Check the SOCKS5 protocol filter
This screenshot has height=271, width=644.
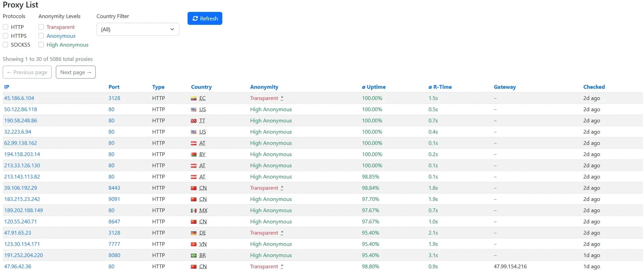[x=5, y=45]
